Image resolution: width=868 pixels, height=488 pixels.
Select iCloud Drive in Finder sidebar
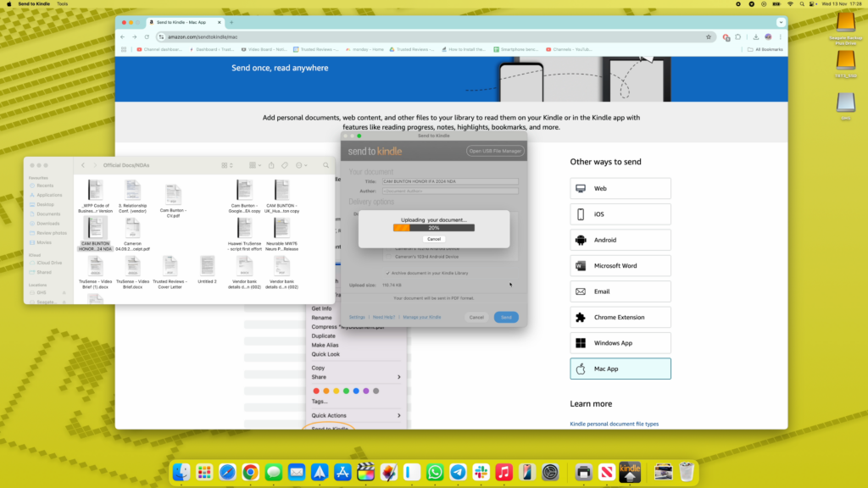(x=49, y=263)
